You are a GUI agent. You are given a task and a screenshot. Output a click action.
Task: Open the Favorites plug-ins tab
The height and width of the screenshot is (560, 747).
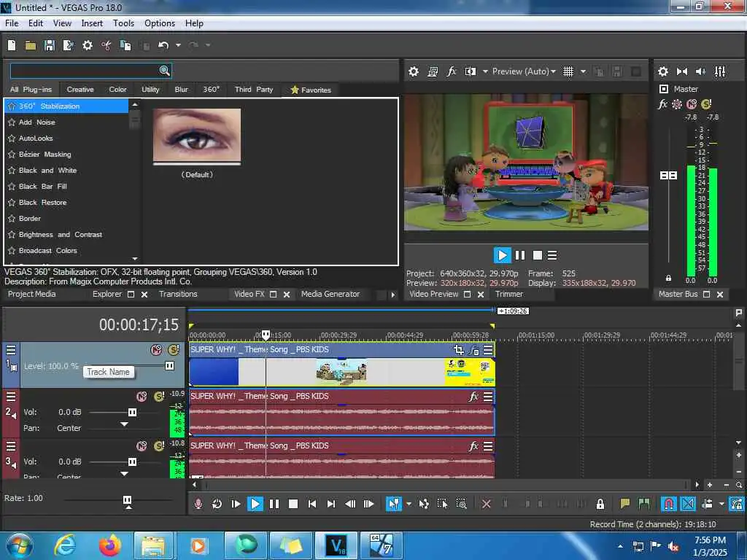coord(311,90)
